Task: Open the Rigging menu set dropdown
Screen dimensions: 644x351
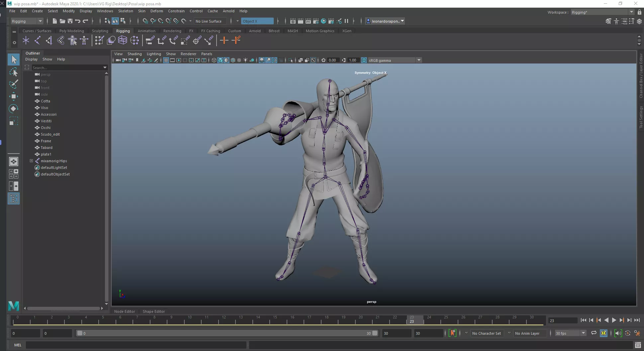Action: click(x=27, y=21)
